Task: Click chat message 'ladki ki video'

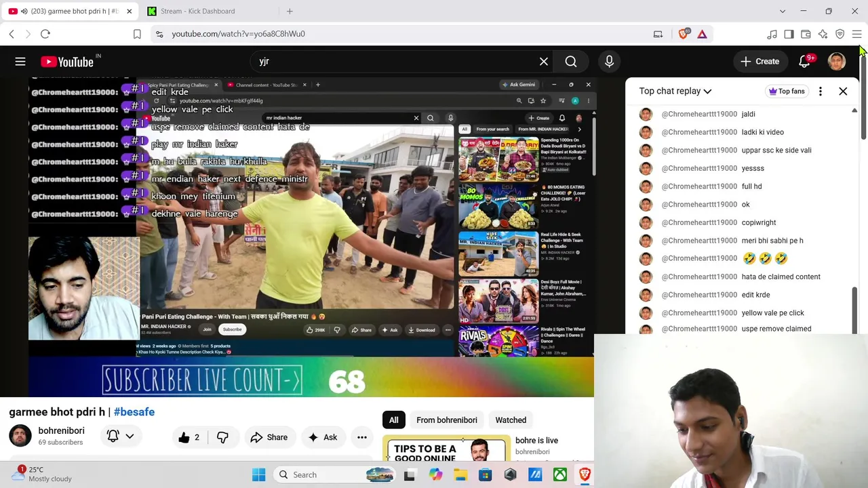Action: pyautogui.click(x=763, y=132)
